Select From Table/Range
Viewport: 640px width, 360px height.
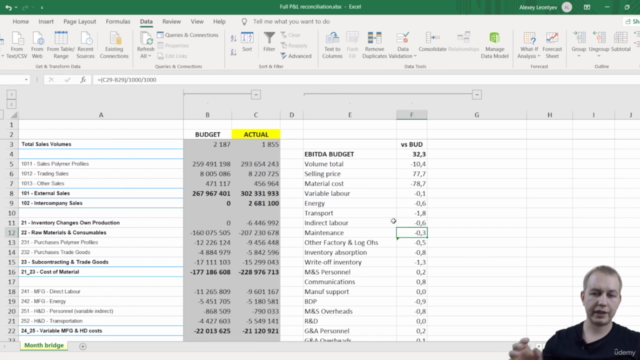tap(61, 45)
